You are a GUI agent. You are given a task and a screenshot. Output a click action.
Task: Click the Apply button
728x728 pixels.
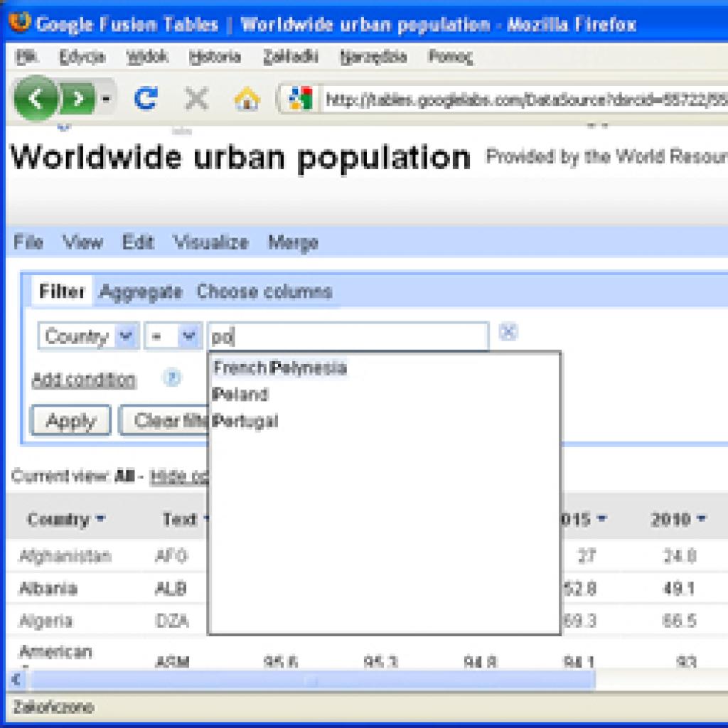tap(70, 421)
